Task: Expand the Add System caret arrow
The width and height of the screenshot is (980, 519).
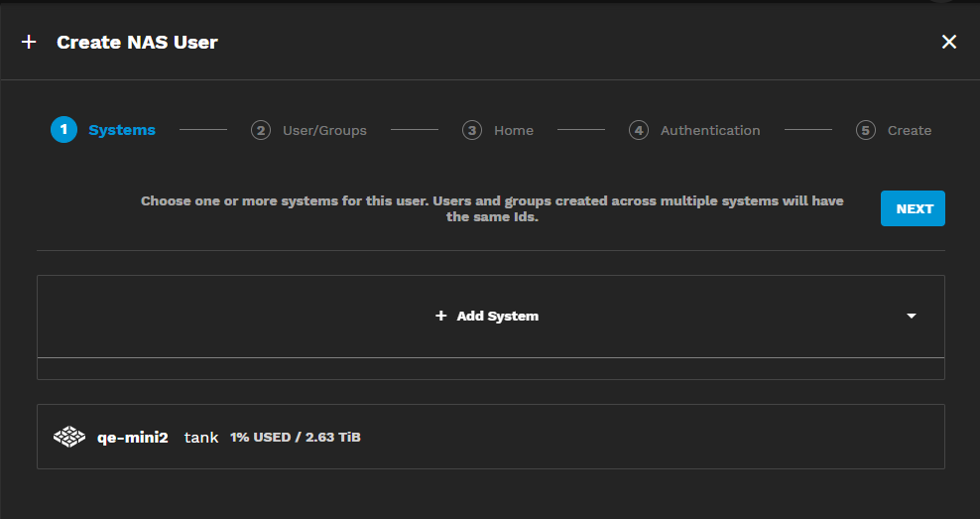Action: pos(912,317)
